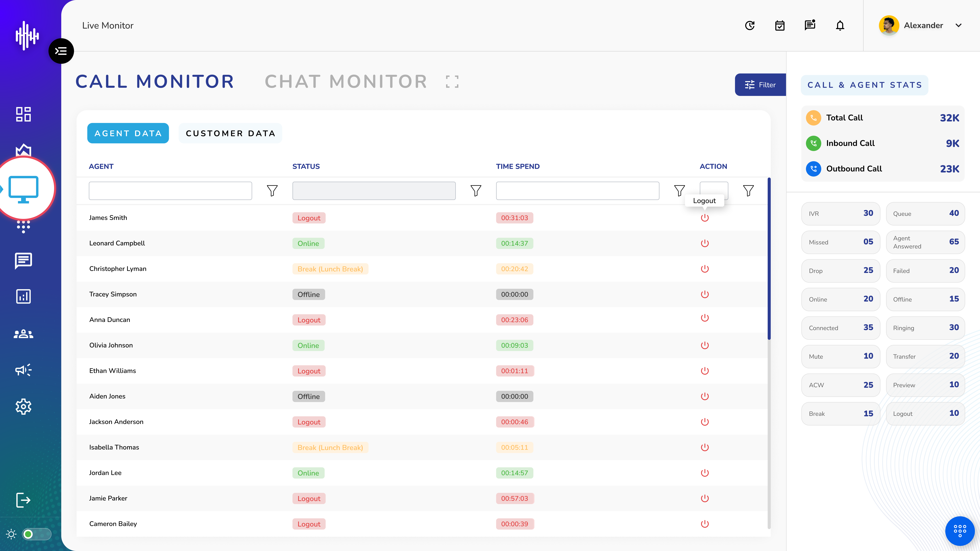980x551 pixels.
Task: Click the Agent Answered 65 stat card
Action: [x=925, y=242]
